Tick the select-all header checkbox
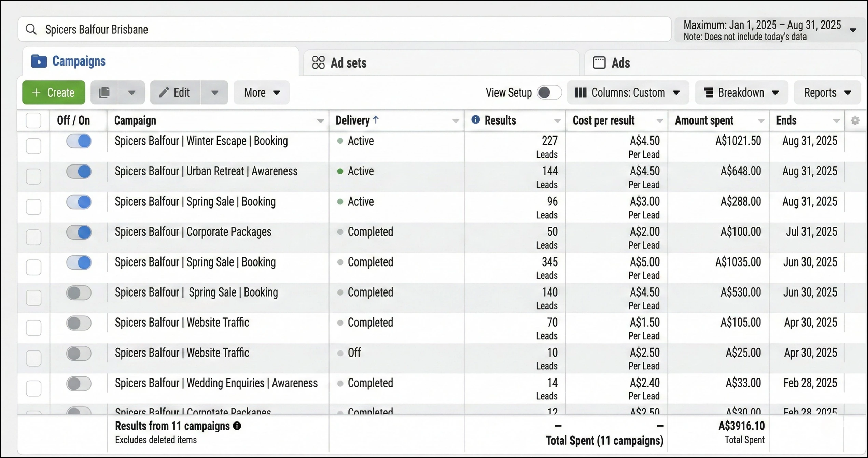 (33, 120)
